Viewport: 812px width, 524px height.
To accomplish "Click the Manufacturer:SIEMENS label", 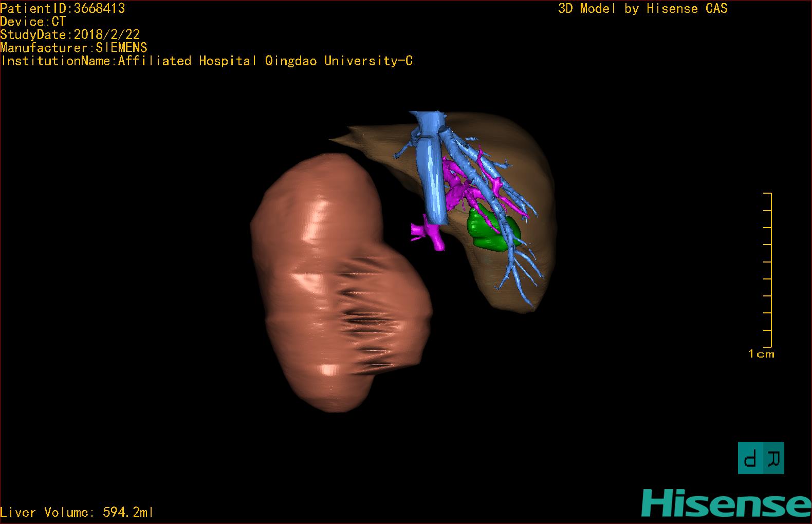I will (73, 48).
